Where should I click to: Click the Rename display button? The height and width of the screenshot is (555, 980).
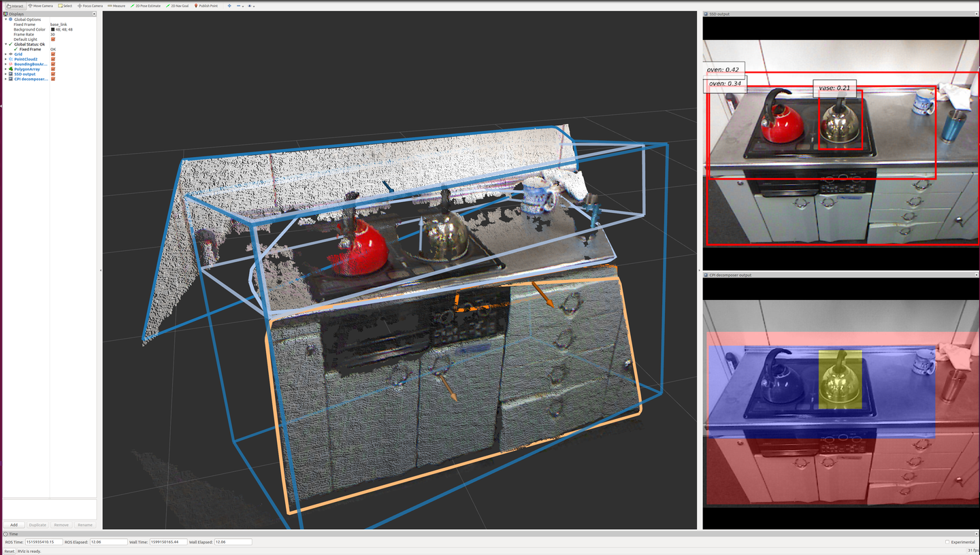(85, 525)
